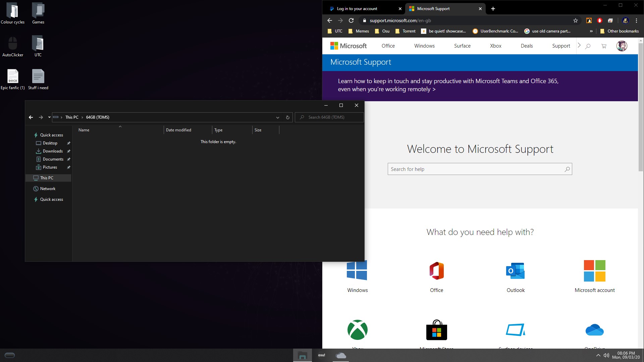Select the top Quick access tree item
The width and height of the screenshot is (644, 362).
(x=51, y=135)
